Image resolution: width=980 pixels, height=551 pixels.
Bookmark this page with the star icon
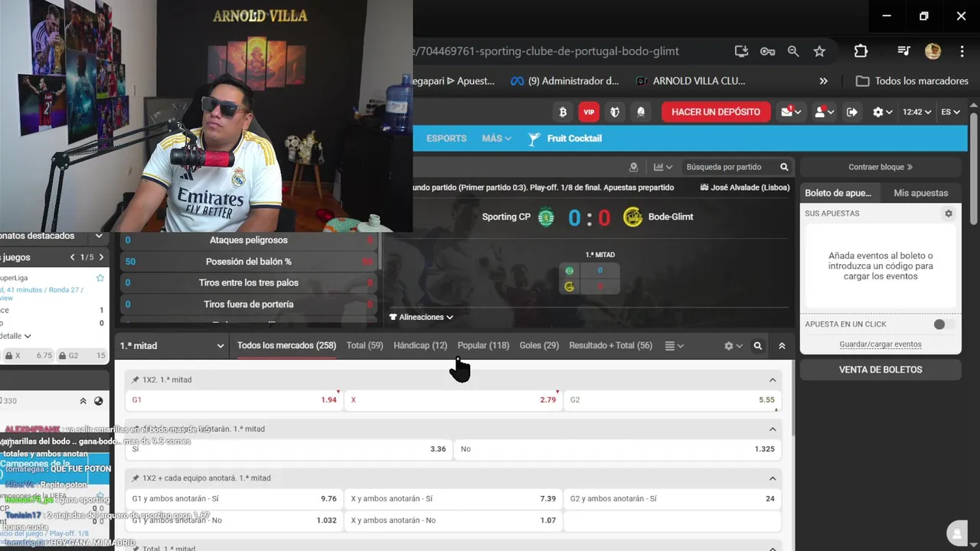tap(819, 51)
